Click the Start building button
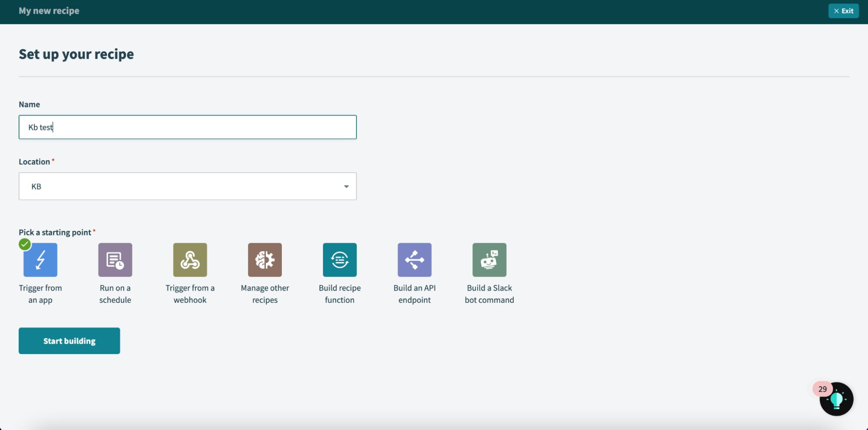Image resolution: width=868 pixels, height=430 pixels. (x=69, y=341)
